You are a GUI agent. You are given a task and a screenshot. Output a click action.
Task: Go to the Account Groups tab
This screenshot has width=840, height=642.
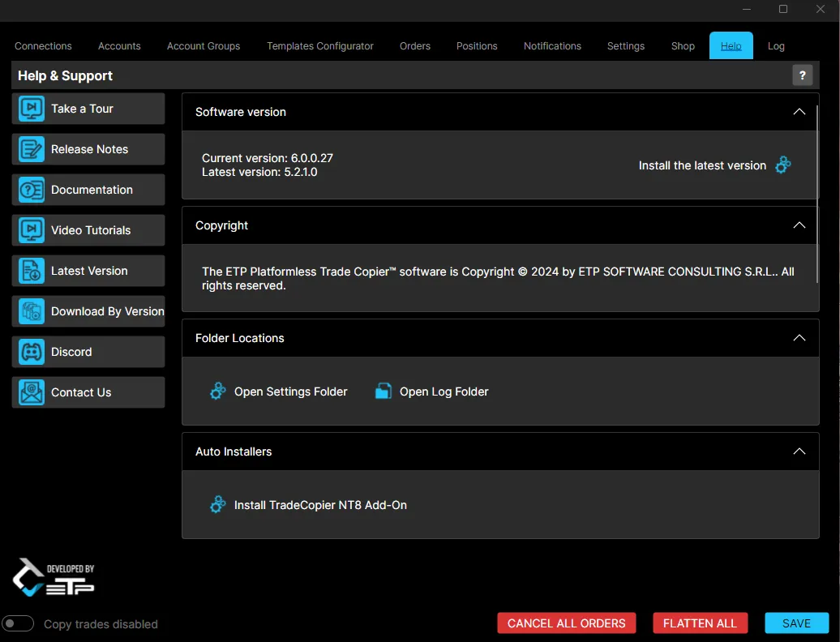point(204,46)
